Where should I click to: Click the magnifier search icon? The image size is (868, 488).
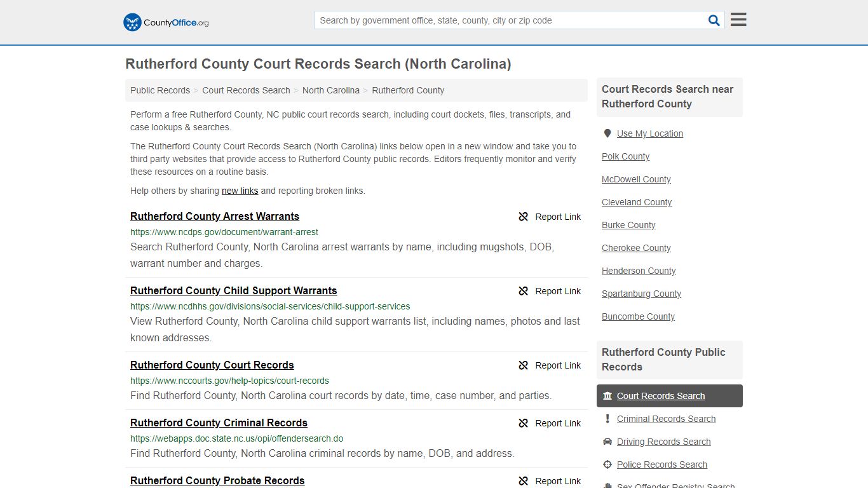[x=714, y=20]
